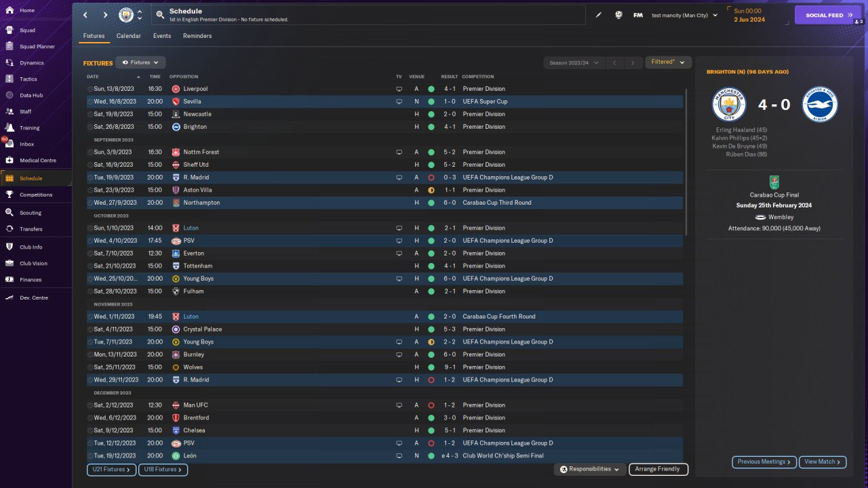Toggle the round marker beside R. Madrid September fixture

click(x=90, y=178)
